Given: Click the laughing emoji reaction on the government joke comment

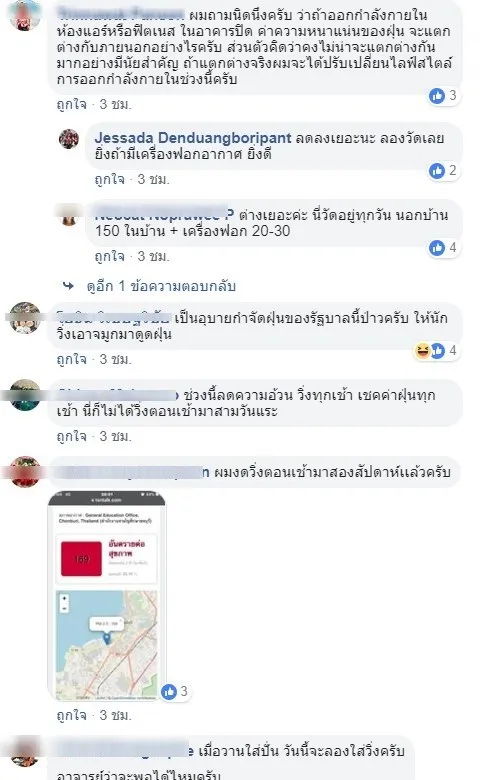Looking at the screenshot, I should coord(422,351).
